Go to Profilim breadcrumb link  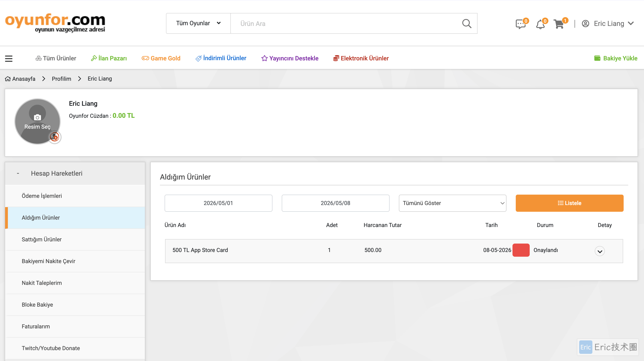[x=62, y=79]
